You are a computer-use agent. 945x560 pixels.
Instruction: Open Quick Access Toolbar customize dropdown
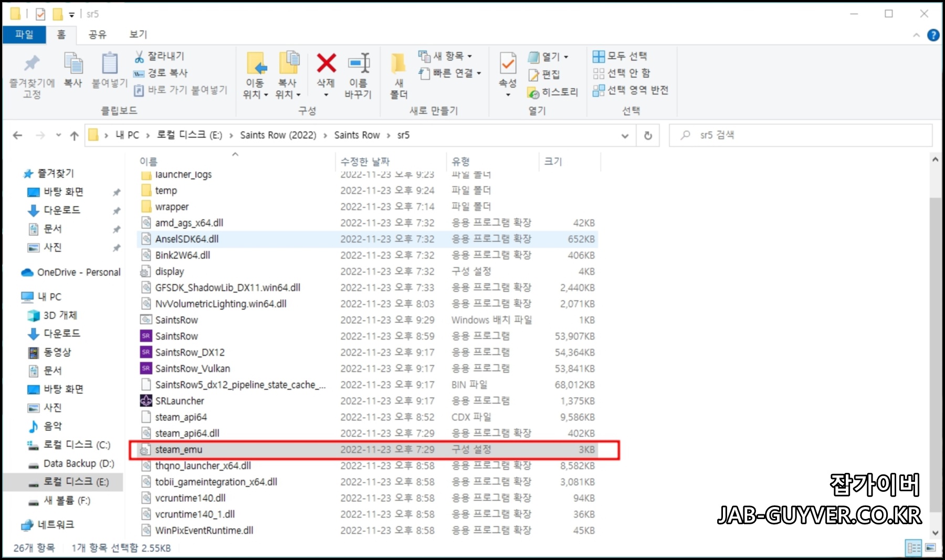pyautogui.click(x=71, y=14)
